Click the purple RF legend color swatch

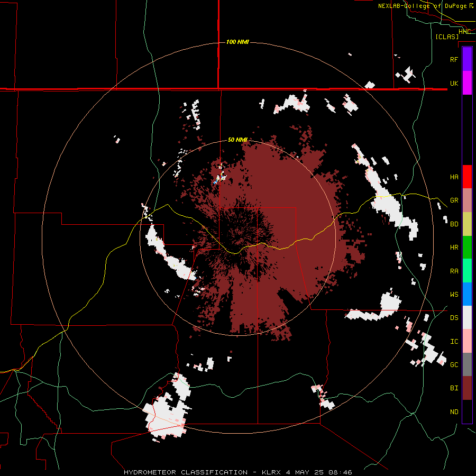pos(467,59)
